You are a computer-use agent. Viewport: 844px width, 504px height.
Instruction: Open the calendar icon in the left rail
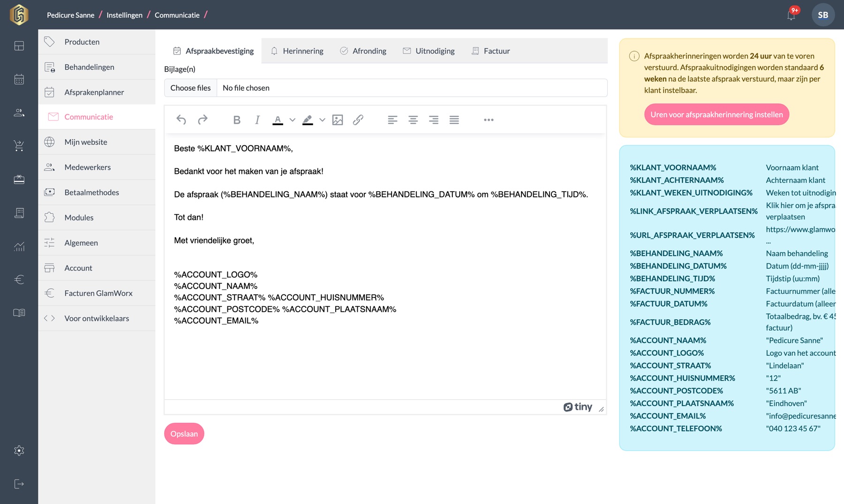point(19,79)
